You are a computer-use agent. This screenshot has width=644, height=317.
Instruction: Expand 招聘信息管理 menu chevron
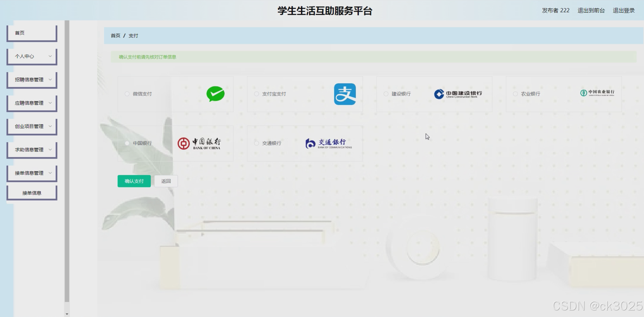pyautogui.click(x=50, y=79)
